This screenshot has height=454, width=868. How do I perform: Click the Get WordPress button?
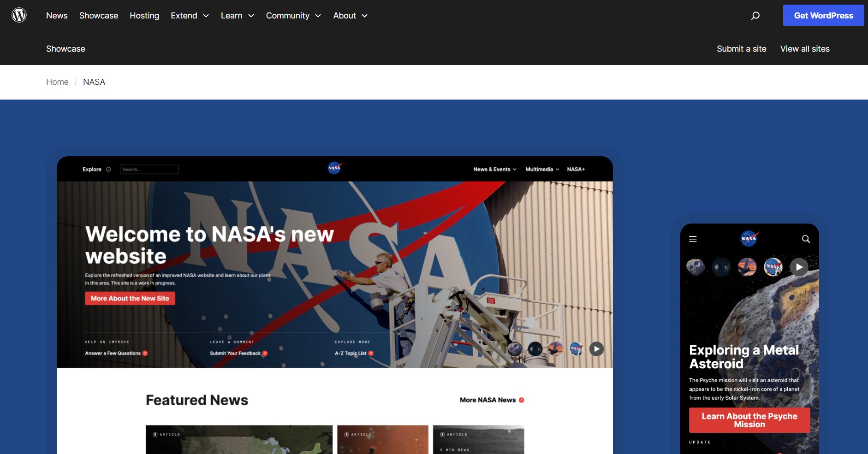coord(823,16)
